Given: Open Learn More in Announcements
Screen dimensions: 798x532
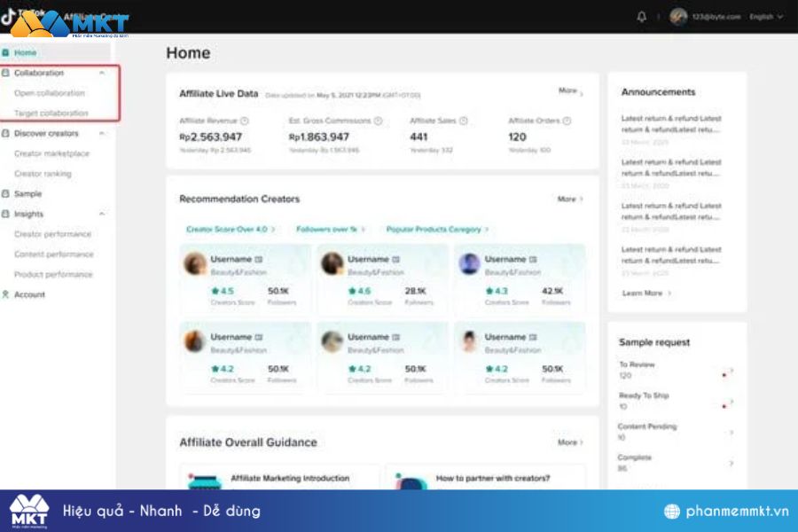Looking at the screenshot, I should 646,293.
